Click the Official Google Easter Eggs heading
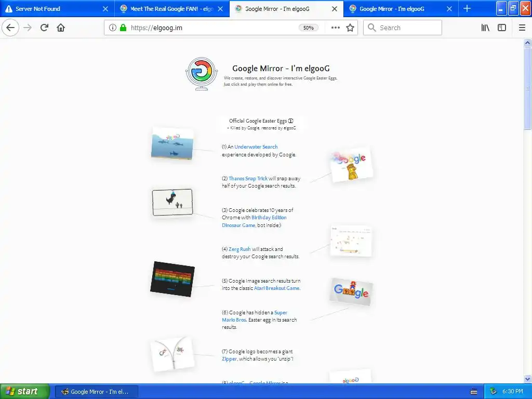 coord(258,121)
